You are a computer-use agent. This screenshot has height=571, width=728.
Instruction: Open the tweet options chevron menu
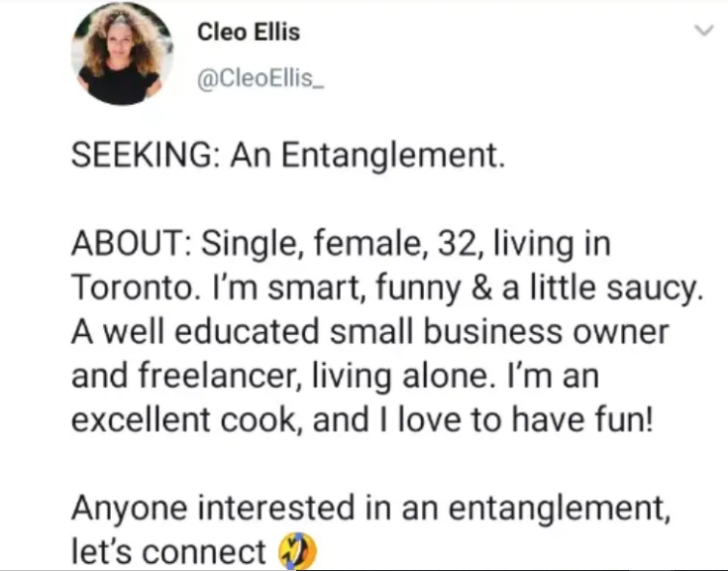click(x=704, y=32)
